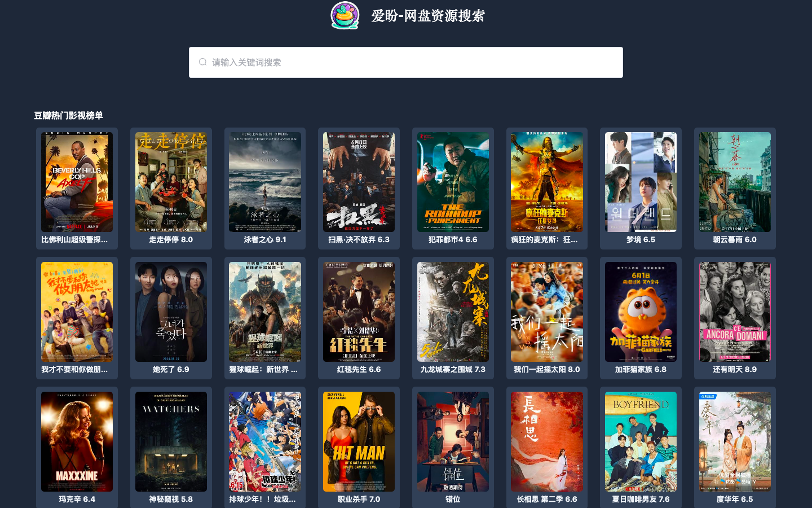Screen dimensions: 812x508
Task: Click the title 神秘窥视 5.8
Action: tap(171, 499)
